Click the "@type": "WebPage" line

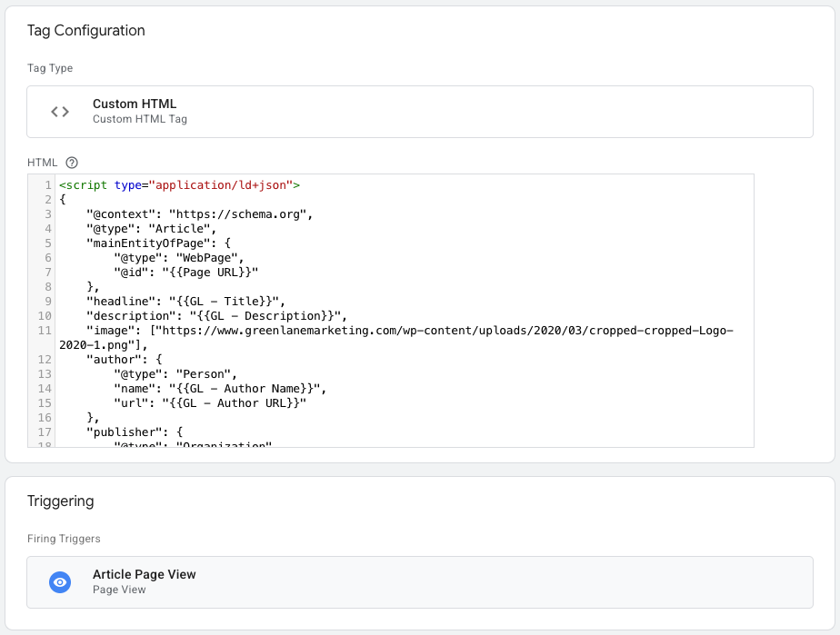click(179, 257)
